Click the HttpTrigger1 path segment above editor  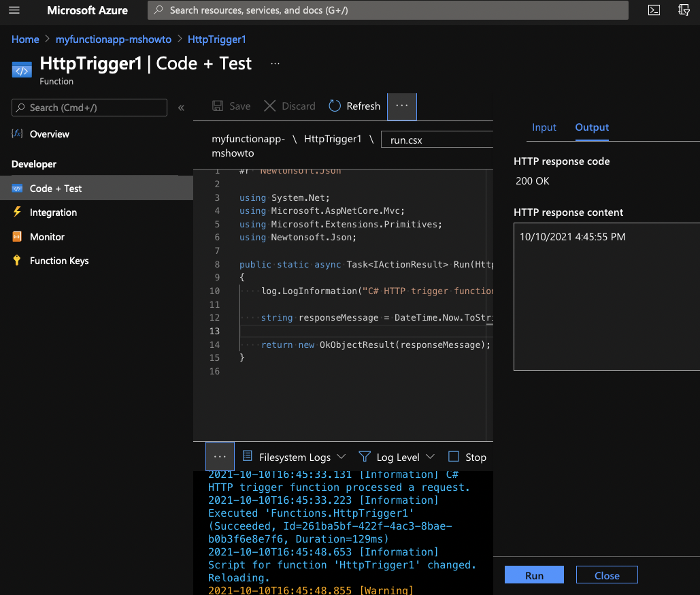click(333, 139)
